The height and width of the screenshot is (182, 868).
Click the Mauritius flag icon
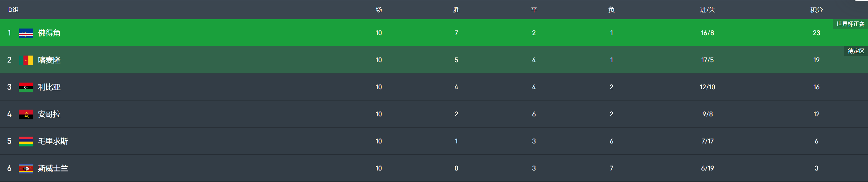click(26, 141)
